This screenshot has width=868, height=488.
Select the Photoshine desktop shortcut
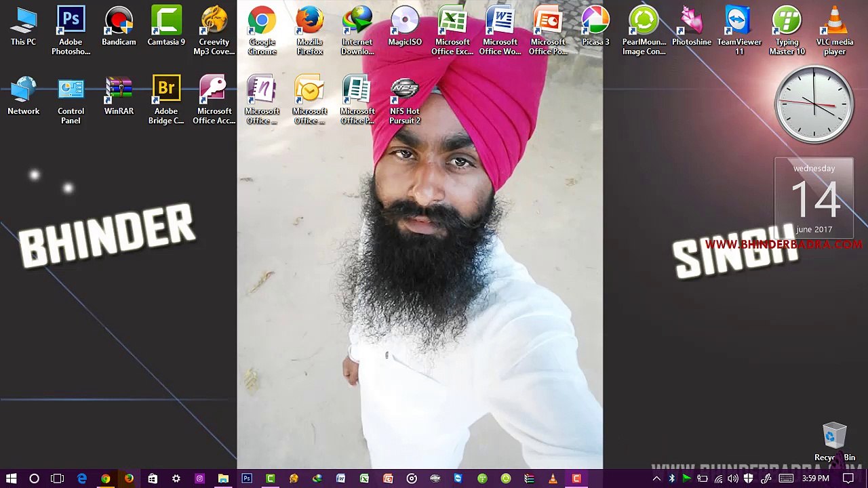coord(692,27)
